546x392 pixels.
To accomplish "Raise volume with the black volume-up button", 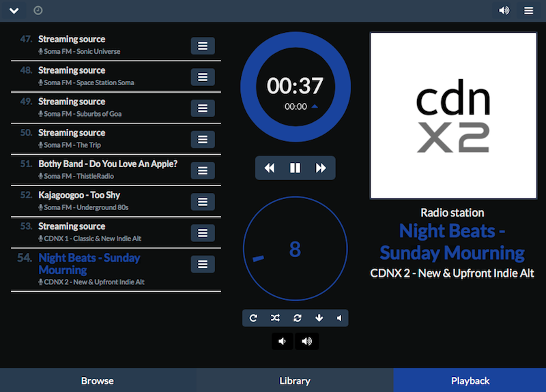I will coord(306,342).
